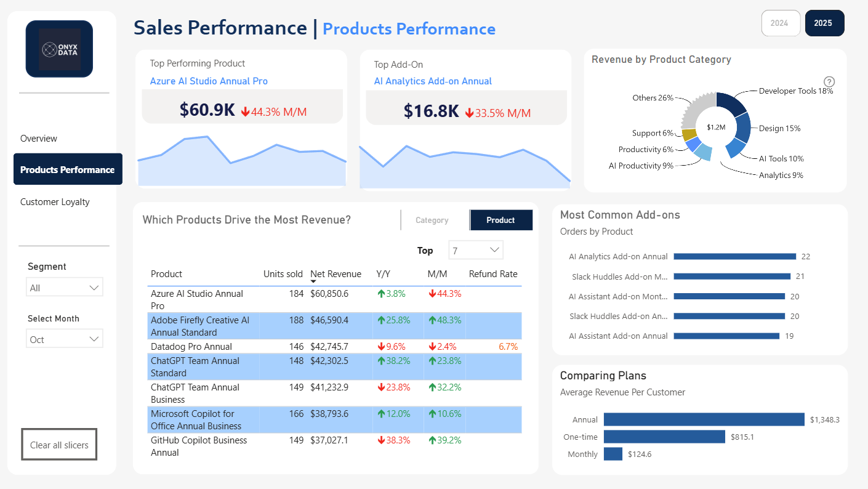Click green up arrow beside 12.0%
The height and width of the screenshot is (489, 868).
click(x=380, y=414)
